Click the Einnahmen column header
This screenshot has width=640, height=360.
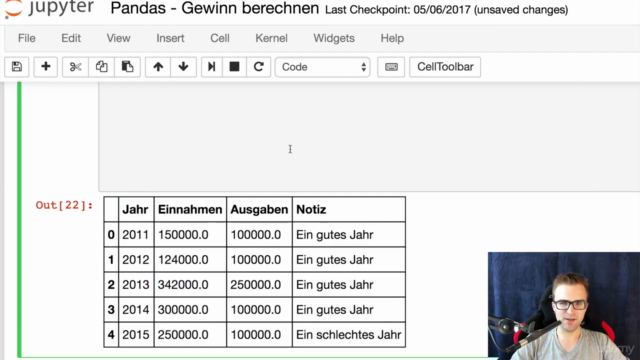coord(190,209)
